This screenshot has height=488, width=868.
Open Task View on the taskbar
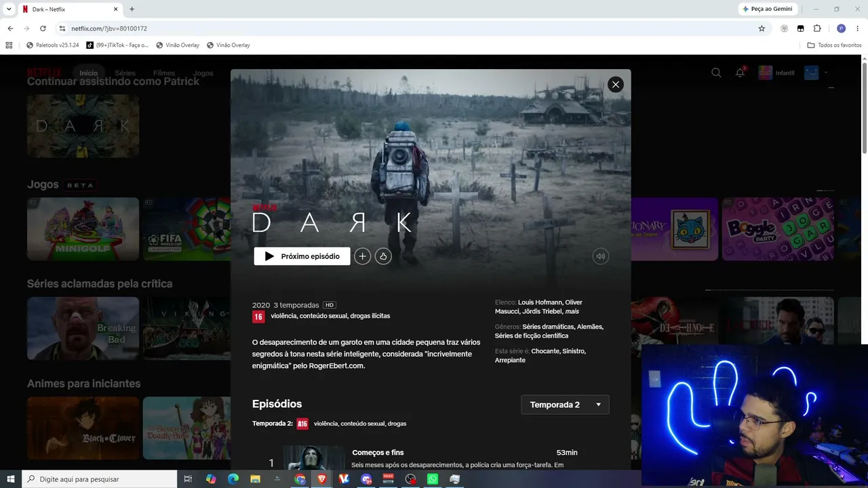[189, 479]
